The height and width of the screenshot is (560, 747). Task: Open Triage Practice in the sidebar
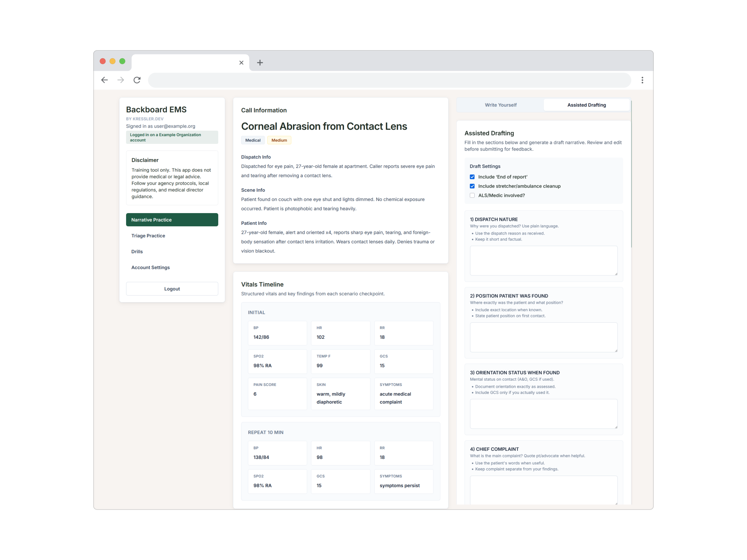[x=172, y=236]
